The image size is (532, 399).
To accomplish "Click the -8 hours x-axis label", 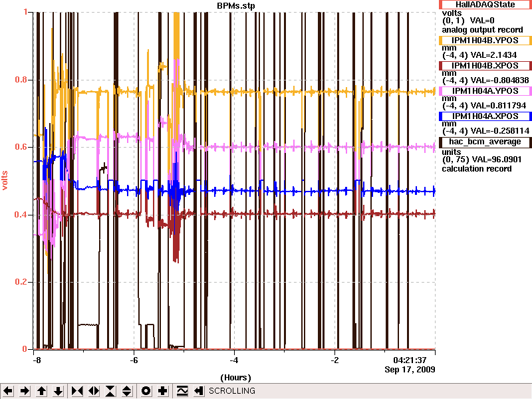I will [37, 360].
